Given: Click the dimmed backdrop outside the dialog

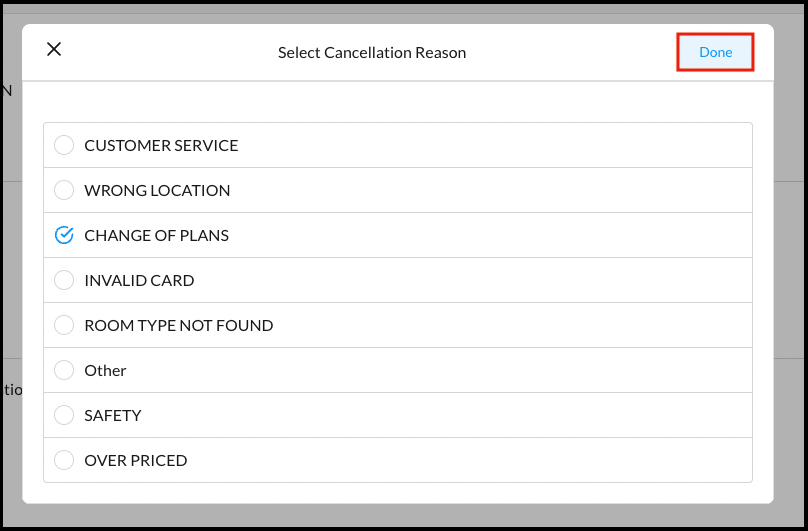Looking at the screenshot, I should click(x=790, y=300).
